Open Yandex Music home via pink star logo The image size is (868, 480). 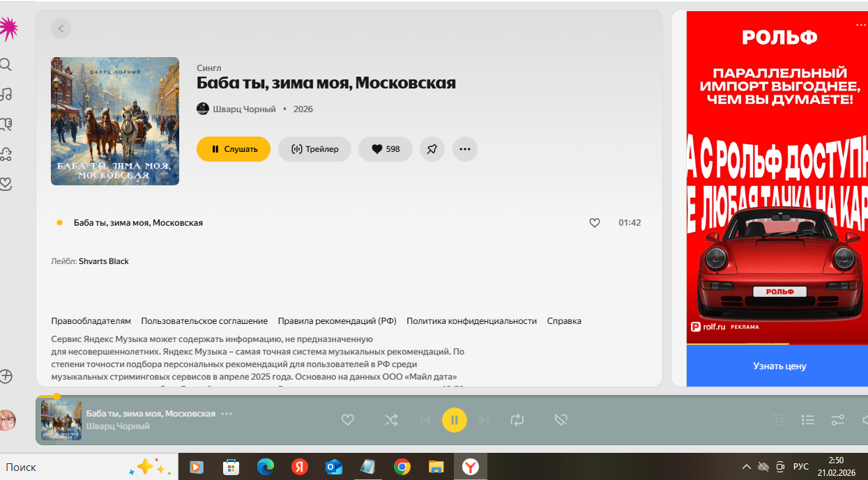click(8, 29)
